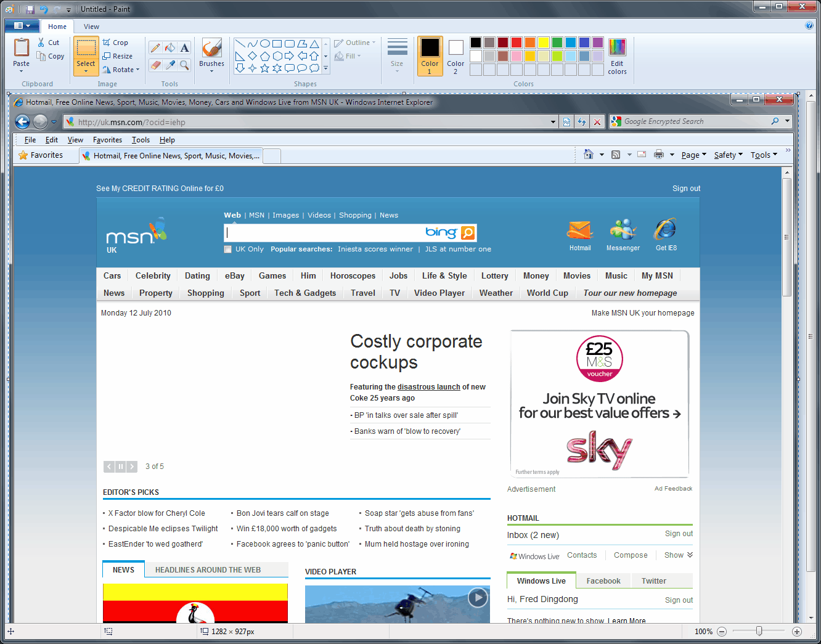
Task: Click the Save icon in quick access toolbar
Action: 30,9
